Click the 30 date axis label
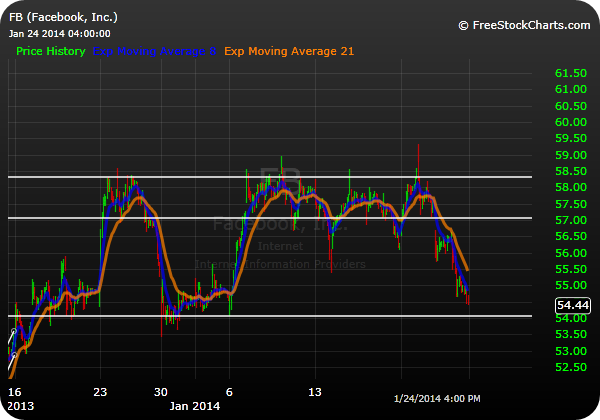The image size is (600, 420). click(161, 392)
